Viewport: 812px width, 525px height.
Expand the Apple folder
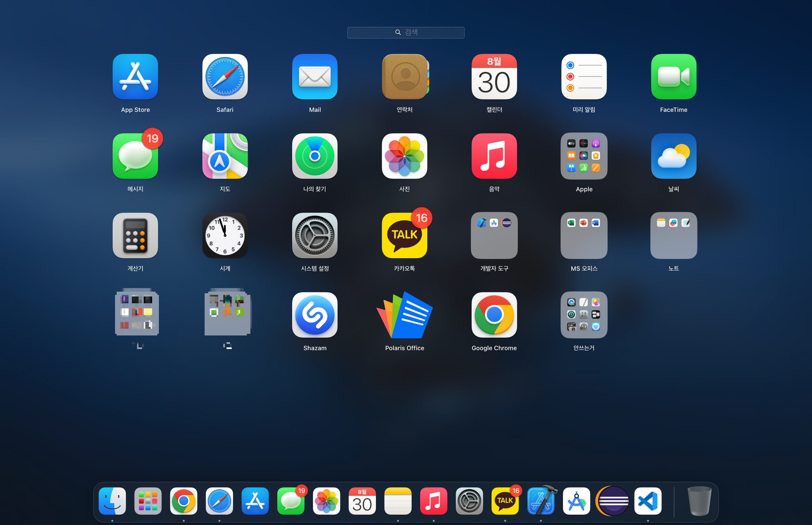[x=584, y=156]
